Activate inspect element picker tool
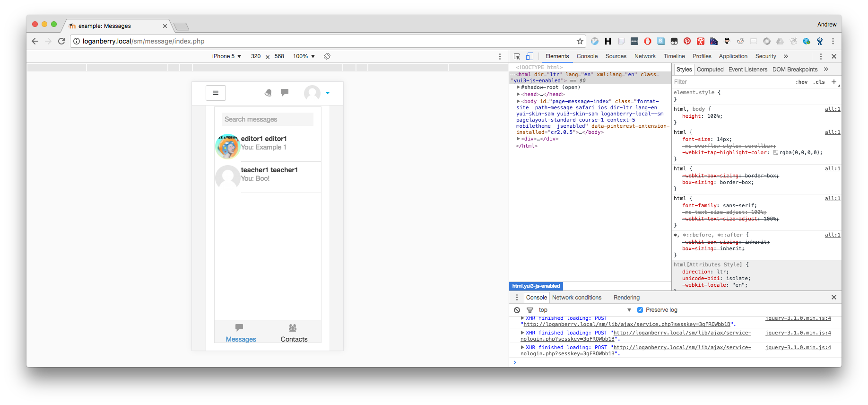 pos(517,56)
